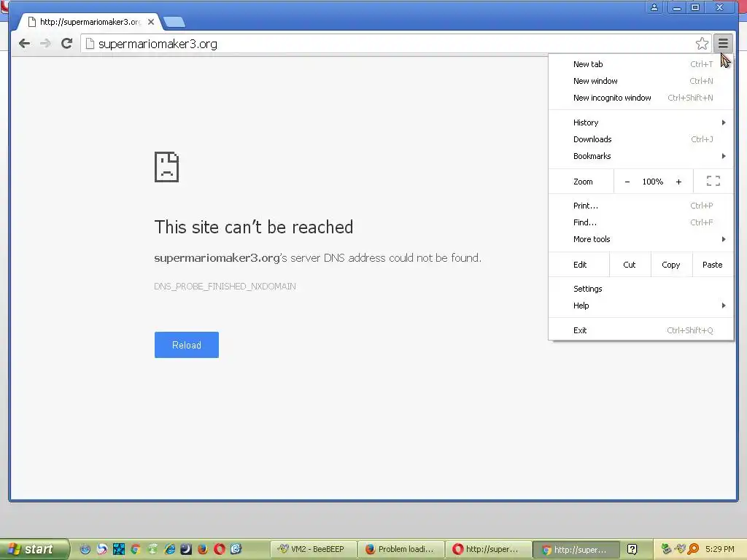Image resolution: width=747 pixels, height=560 pixels.
Task: Open the Windows start button
Action: tap(34, 549)
